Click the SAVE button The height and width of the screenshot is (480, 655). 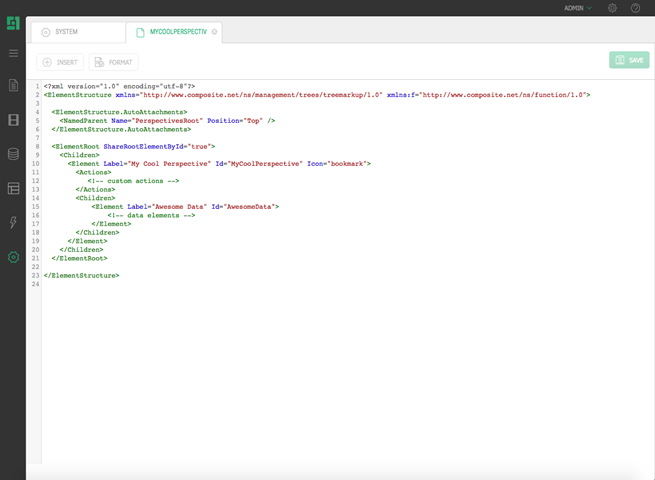click(629, 60)
